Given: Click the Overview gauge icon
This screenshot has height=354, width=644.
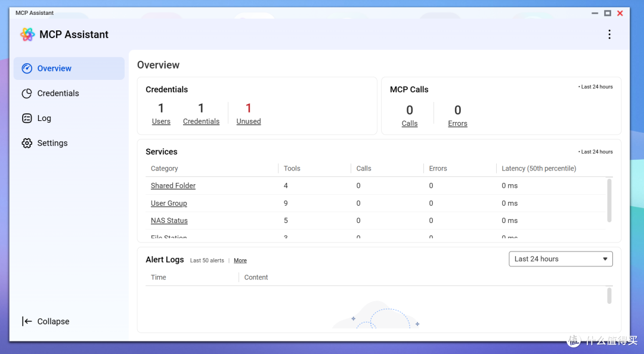Looking at the screenshot, I should (27, 69).
